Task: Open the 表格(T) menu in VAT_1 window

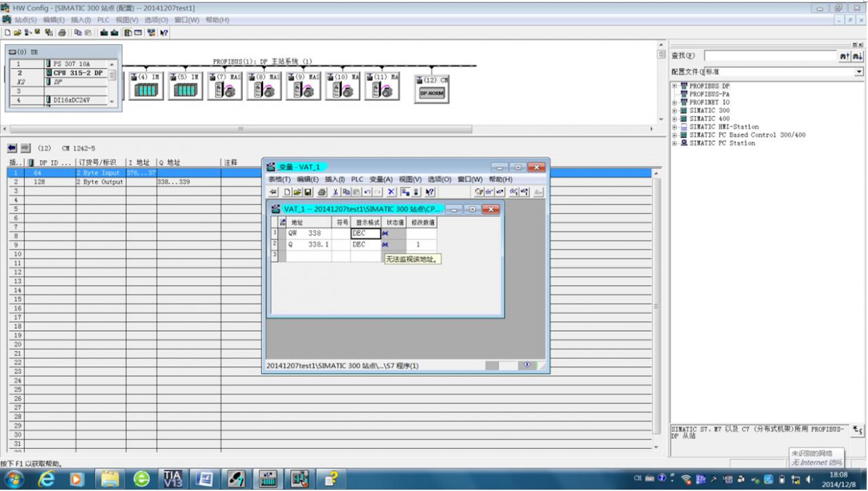Action: point(279,180)
